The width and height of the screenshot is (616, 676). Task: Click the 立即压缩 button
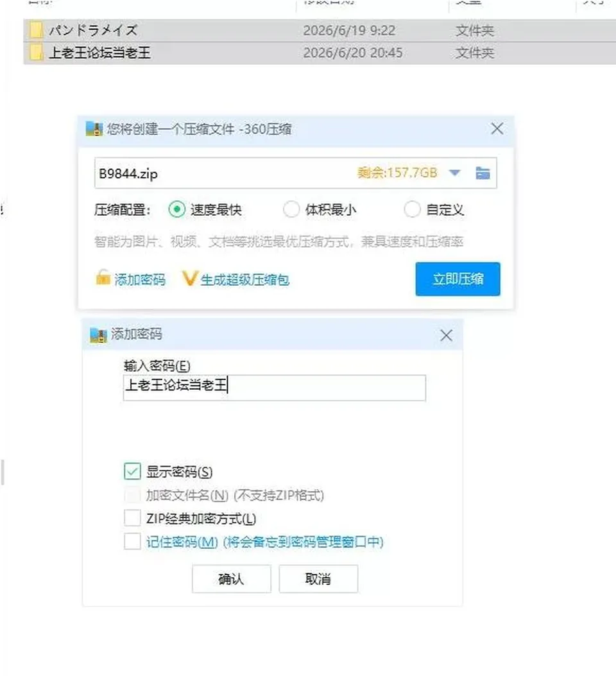tap(458, 279)
